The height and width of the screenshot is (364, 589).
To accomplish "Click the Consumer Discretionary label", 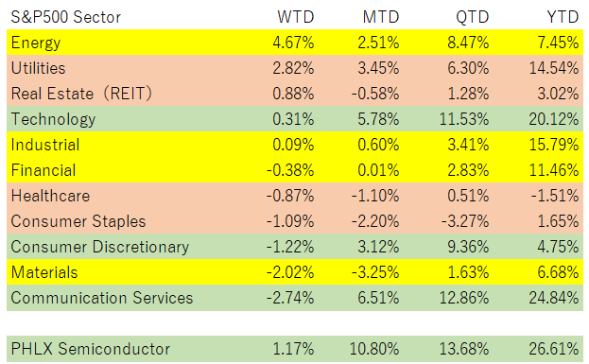I will [100, 247].
